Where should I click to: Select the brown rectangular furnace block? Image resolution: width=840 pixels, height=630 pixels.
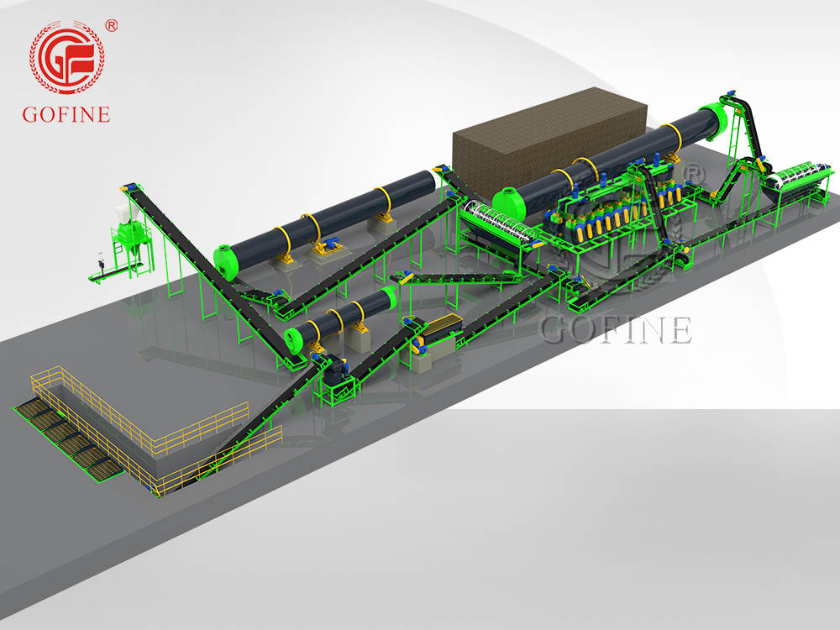[550, 143]
